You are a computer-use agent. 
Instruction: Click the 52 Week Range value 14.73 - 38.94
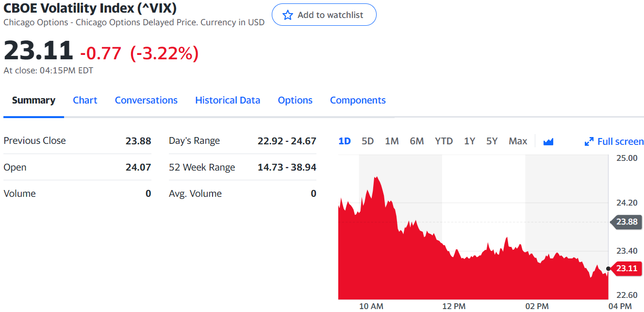point(287,167)
